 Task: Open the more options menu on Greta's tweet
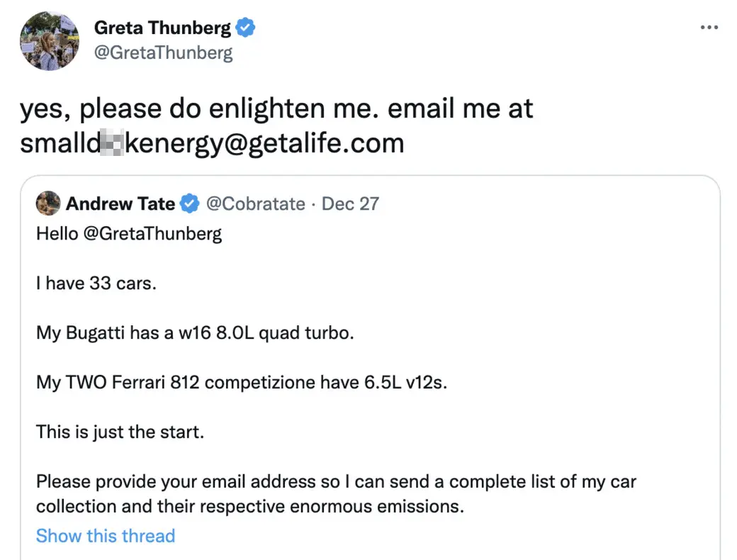[x=709, y=27]
